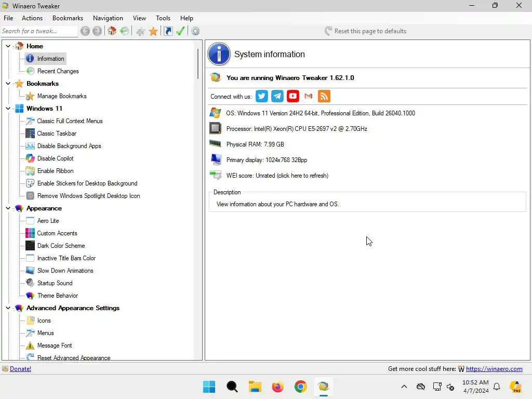The width and height of the screenshot is (532, 399).
Task: Select Enable Ribbon tweak
Action: 55,171
